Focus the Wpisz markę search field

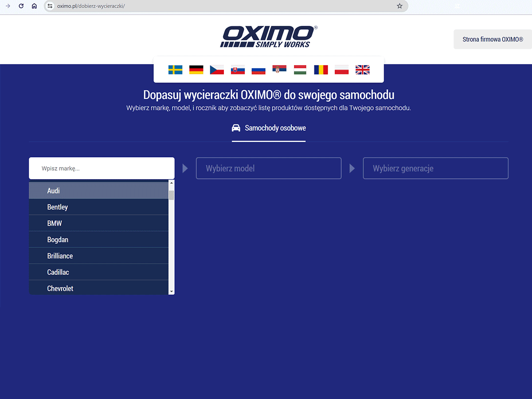(102, 168)
